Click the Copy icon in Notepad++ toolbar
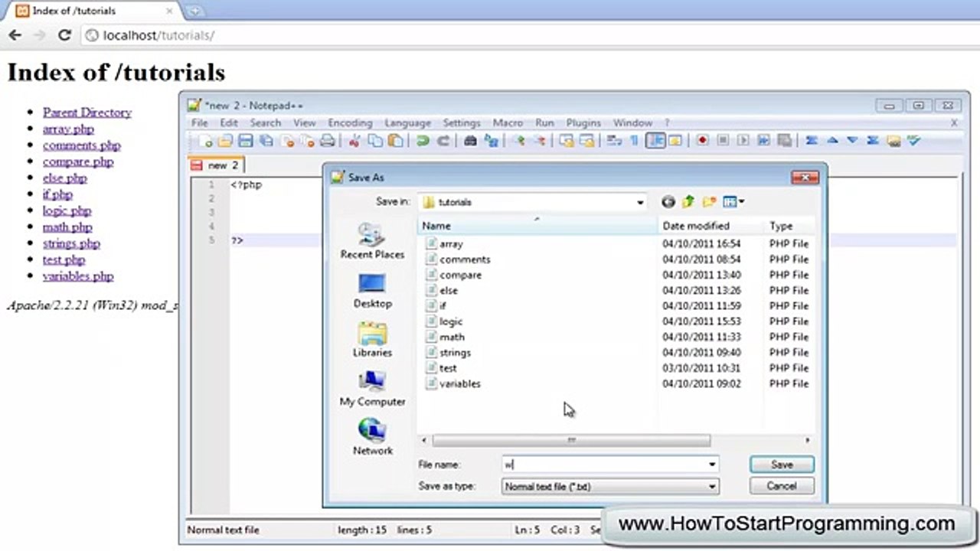This screenshot has width=980, height=551. (375, 141)
